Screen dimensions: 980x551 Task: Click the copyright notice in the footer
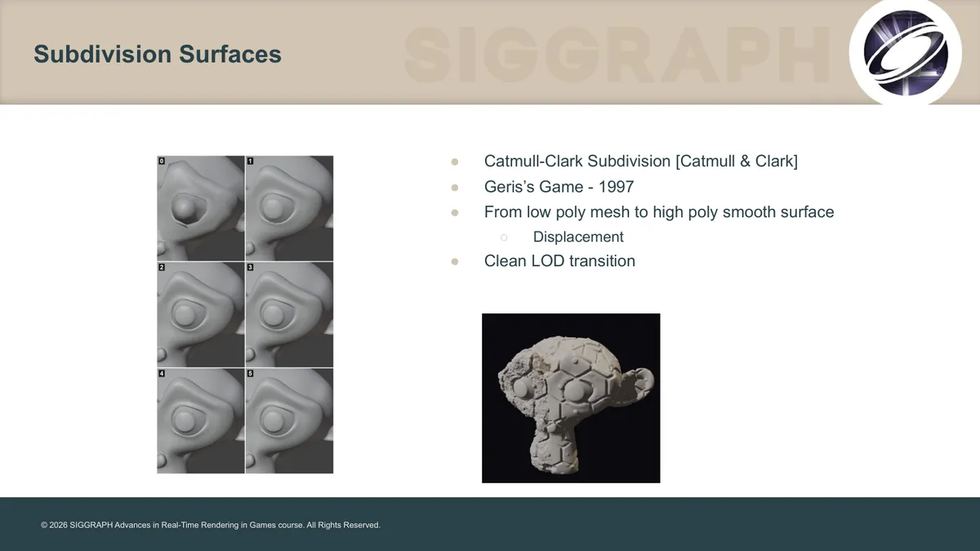[x=211, y=525]
